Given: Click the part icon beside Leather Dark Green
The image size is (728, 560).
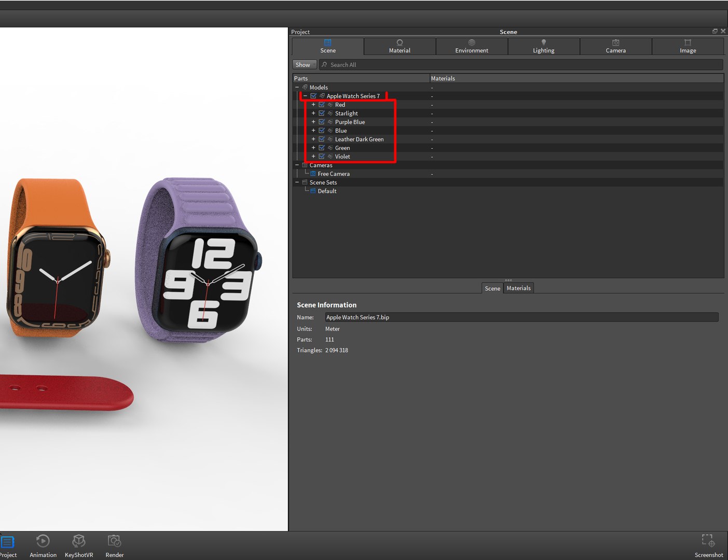Looking at the screenshot, I should point(330,139).
